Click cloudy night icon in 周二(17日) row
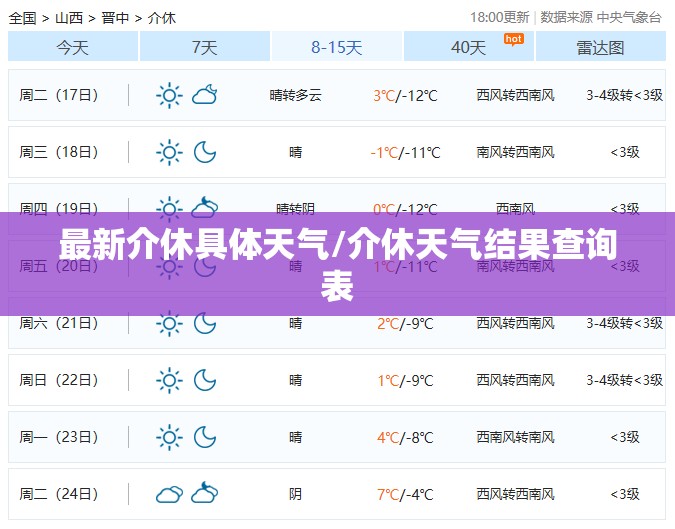This screenshot has height=529, width=675. pyautogui.click(x=204, y=95)
